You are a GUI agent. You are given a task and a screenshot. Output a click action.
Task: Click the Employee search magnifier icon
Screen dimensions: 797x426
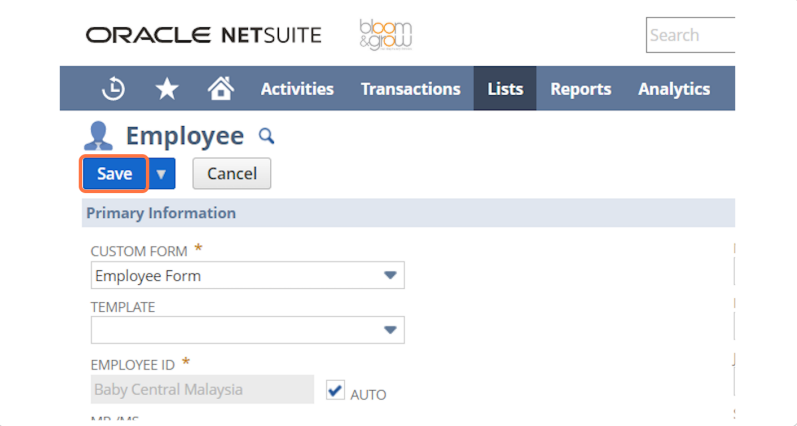point(266,136)
